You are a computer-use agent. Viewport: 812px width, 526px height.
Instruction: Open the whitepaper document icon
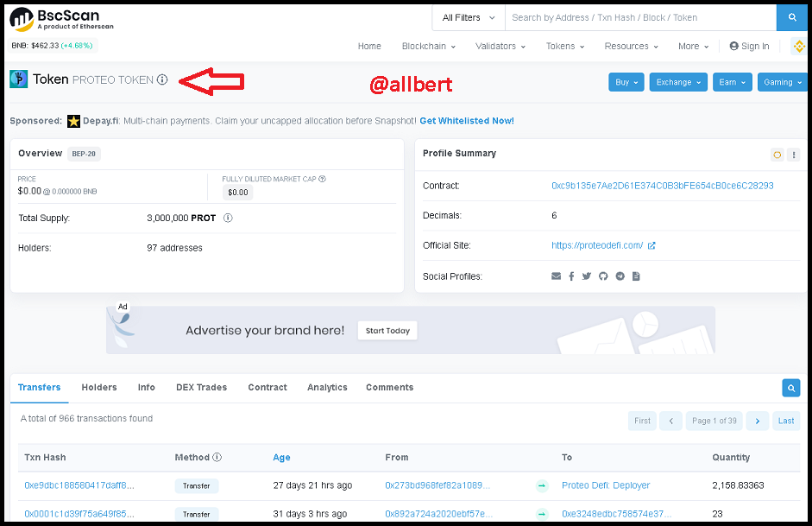[x=636, y=276]
